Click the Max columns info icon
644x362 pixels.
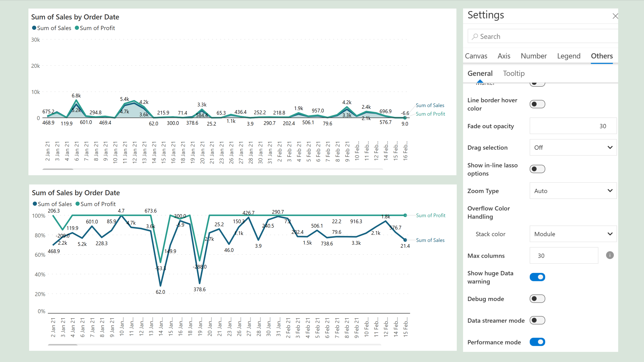pos(610,255)
